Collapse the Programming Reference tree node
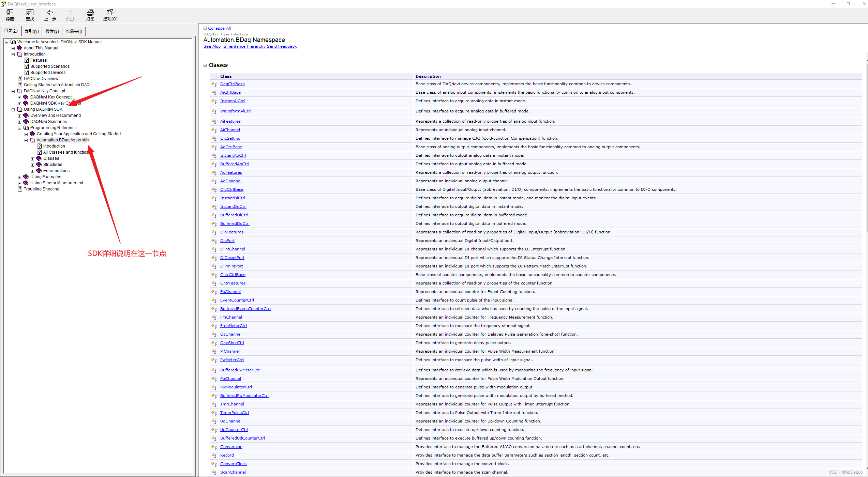868x477 pixels. point(20,128)
